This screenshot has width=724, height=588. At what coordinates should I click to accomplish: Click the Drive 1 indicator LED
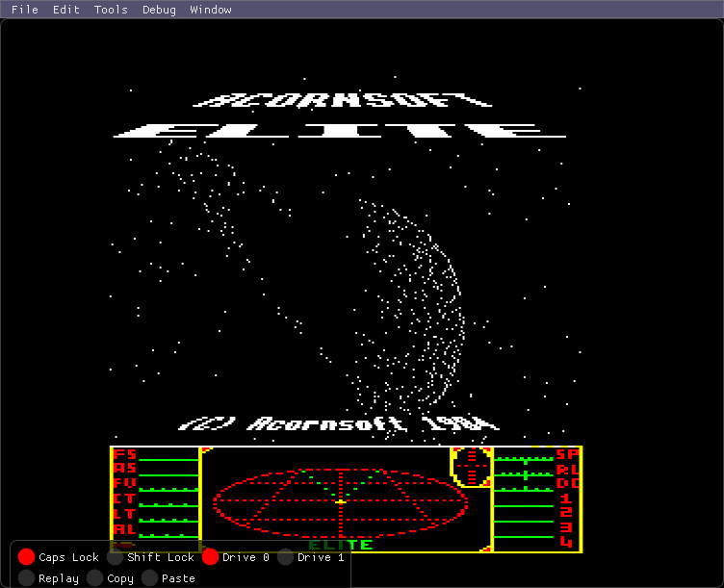285,556
